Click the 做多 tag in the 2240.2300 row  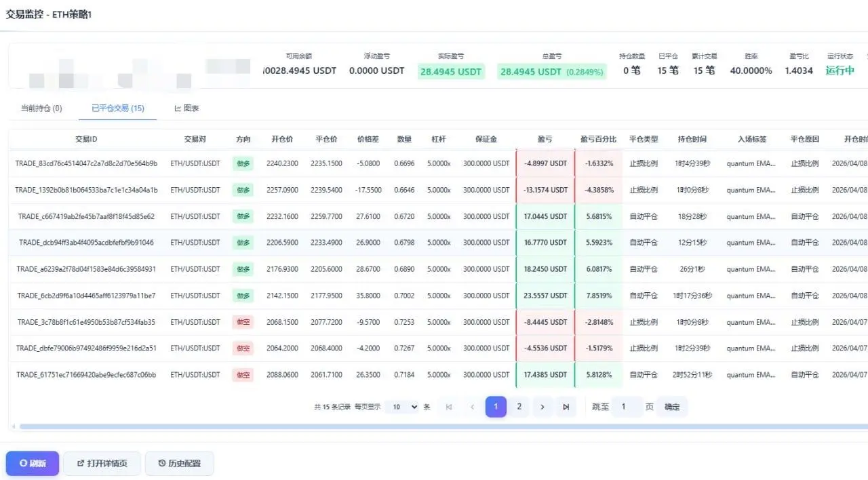point(243,163)
